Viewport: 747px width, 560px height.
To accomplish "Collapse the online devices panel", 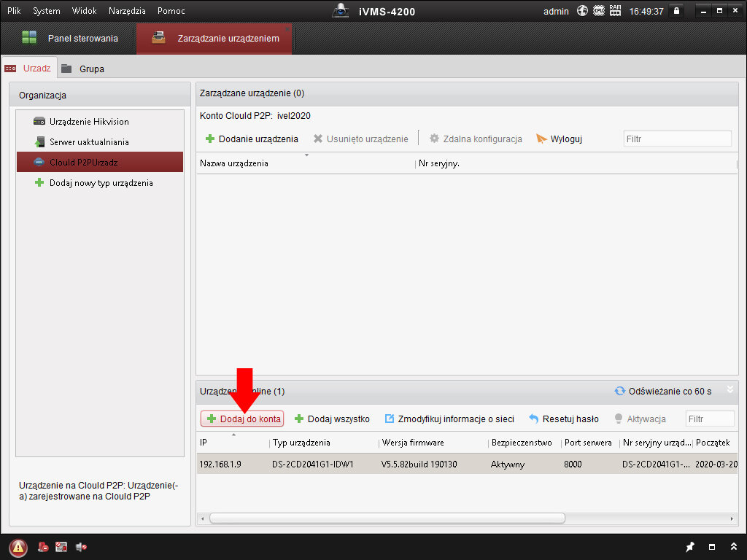I will tap(729, 390).
